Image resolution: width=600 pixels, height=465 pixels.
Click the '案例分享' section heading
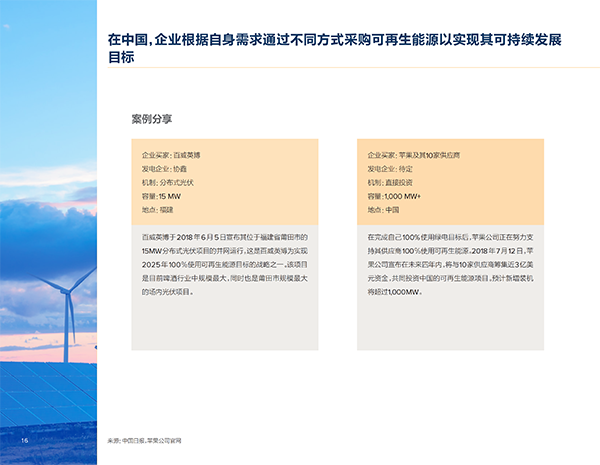152,119
